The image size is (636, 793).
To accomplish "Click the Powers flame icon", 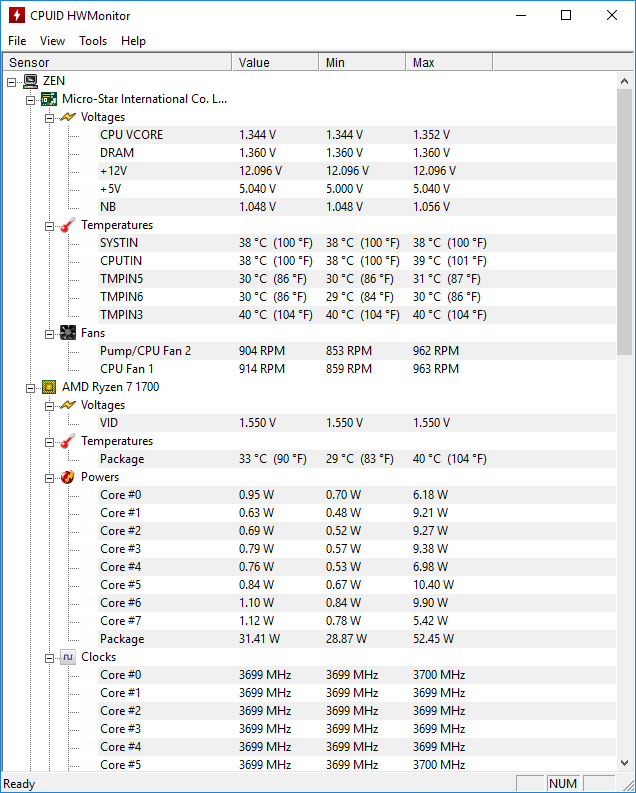I will (x=68, y=477).
